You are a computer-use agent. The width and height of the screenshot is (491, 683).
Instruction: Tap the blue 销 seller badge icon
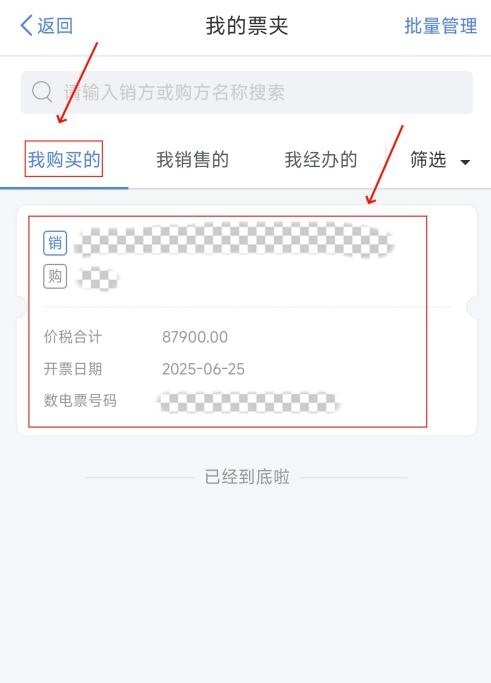55,243
